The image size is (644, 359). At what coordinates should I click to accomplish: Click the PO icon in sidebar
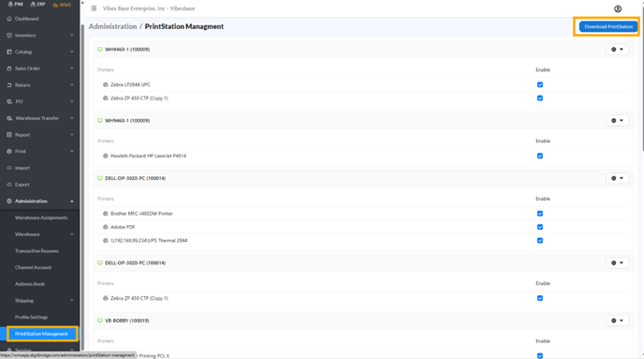tap(9, 101)
